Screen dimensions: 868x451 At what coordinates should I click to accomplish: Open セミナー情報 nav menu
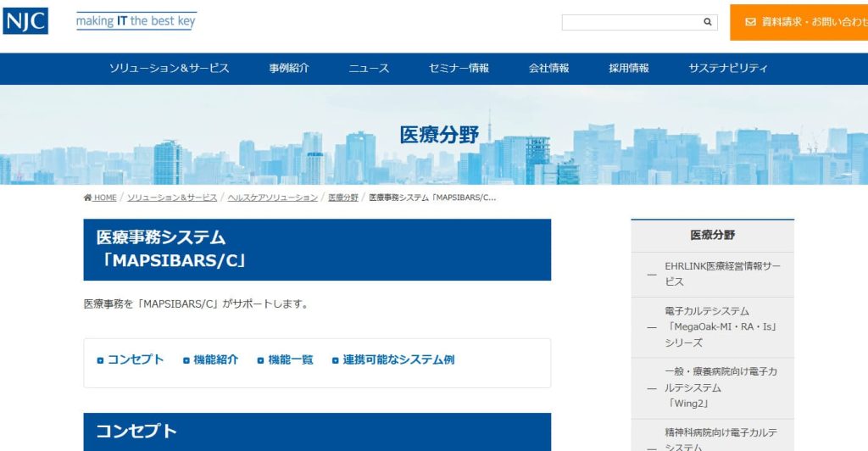tap(459, 69)
